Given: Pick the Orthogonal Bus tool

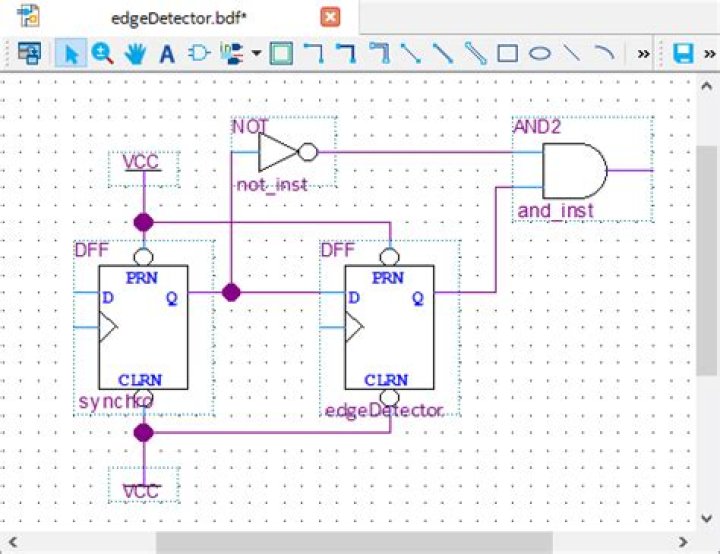Looking at the screenshot, I should point(347,53).
